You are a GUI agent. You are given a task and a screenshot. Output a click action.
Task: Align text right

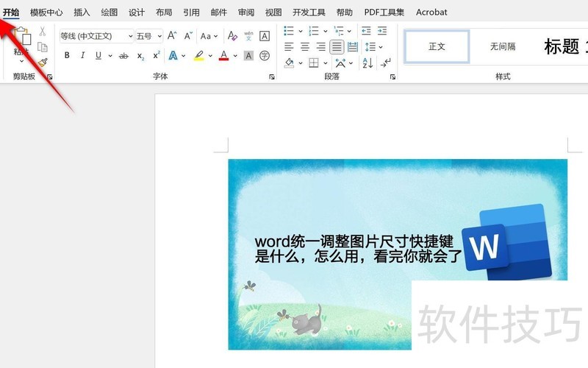click(x=320, y=47)
